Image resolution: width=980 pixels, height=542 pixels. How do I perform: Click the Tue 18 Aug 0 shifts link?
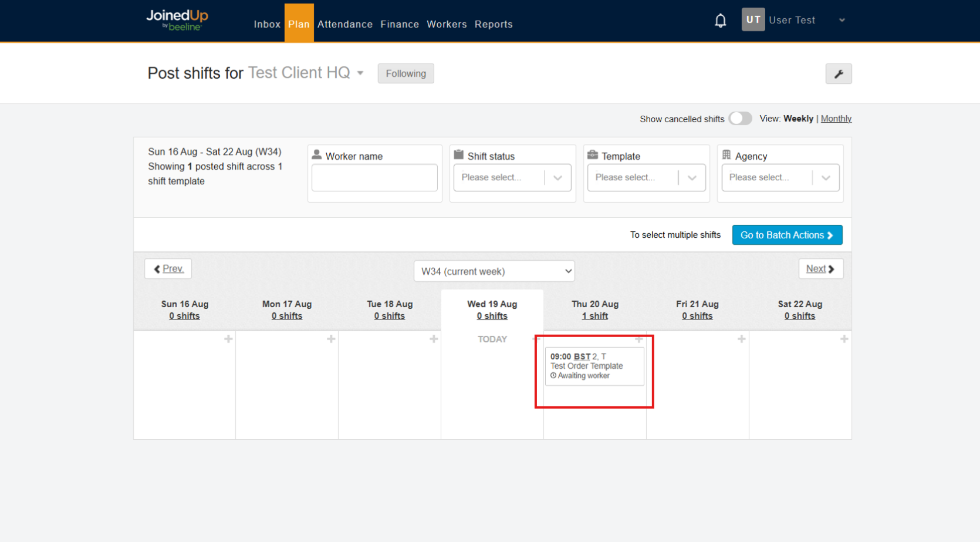tap(390, 316)
